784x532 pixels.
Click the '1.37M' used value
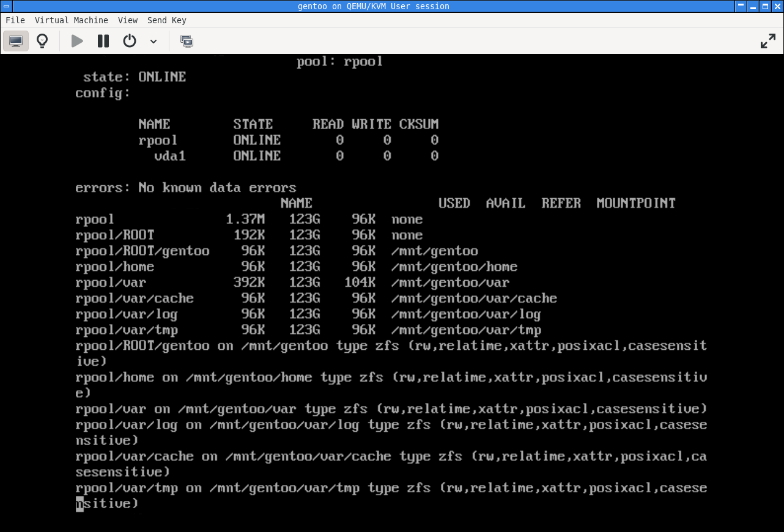pyautogui.click(x=245, y=220)
